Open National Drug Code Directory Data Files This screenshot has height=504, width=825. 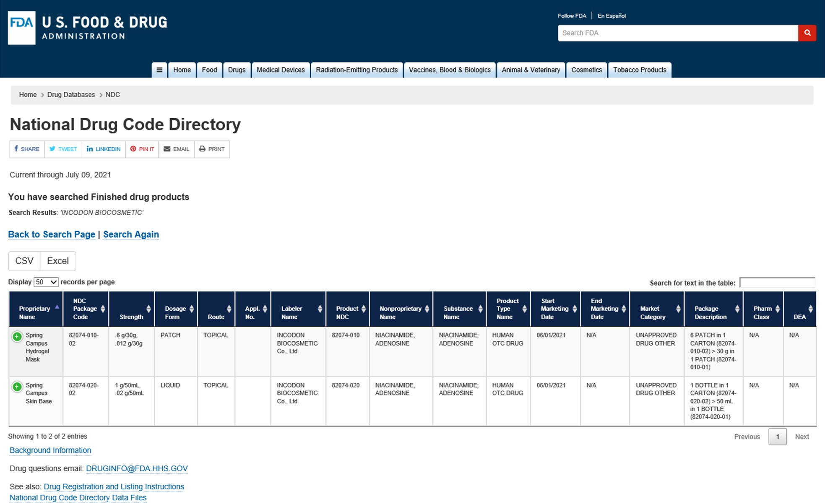coord(78,498)
